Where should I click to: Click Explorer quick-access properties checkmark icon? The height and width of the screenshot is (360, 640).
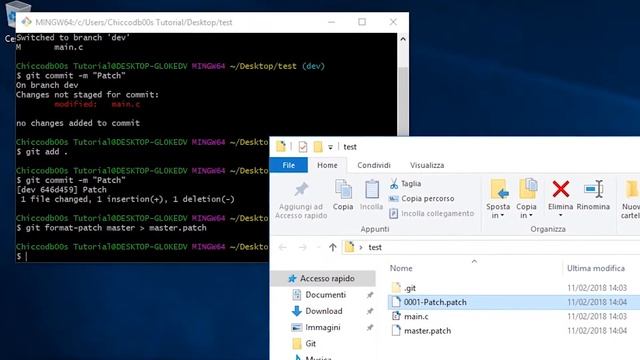point(302,147)
